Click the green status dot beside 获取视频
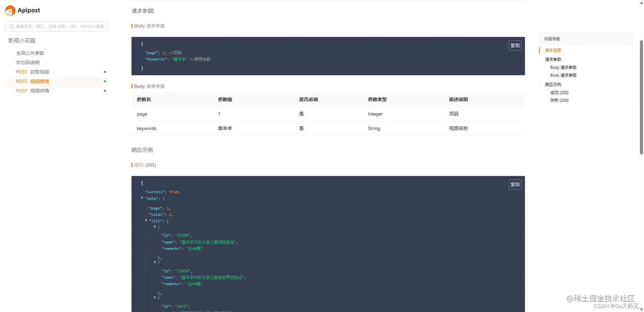Screen dimensions: 644x312 click(x=105, y=72)
